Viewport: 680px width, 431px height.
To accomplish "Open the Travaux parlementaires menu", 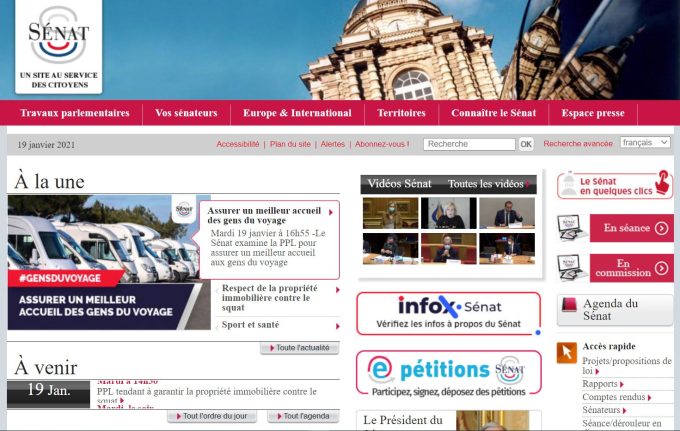I will [x=75, y=113].
